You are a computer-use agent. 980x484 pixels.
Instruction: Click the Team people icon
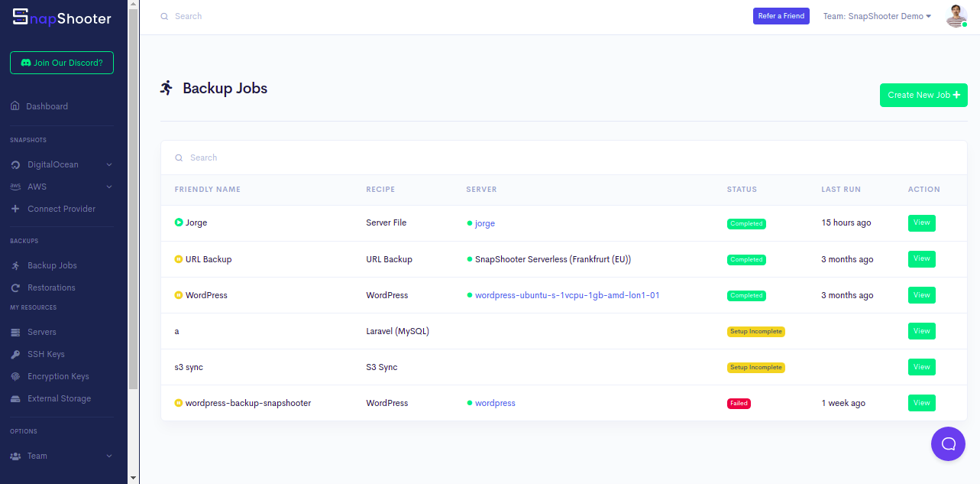coord(15,456)
